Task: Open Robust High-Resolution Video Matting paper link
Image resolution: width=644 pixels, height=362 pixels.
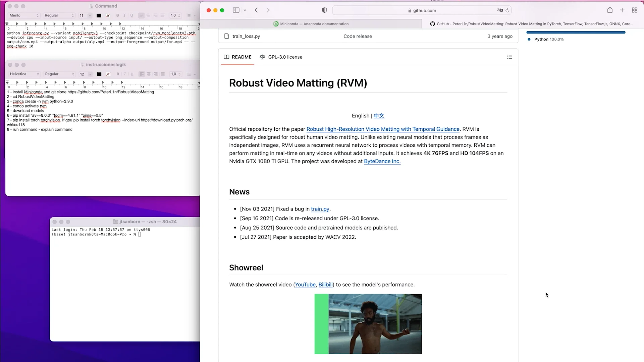Action: pos(383,129)
